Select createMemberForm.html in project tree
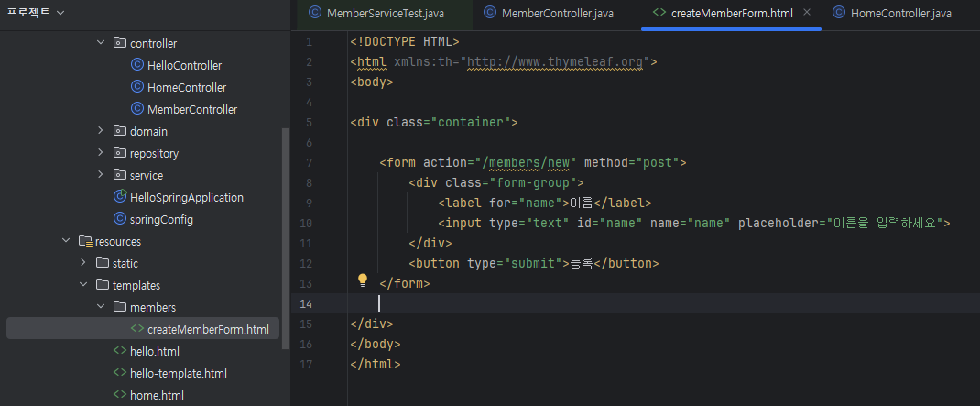 click(143, 328)
